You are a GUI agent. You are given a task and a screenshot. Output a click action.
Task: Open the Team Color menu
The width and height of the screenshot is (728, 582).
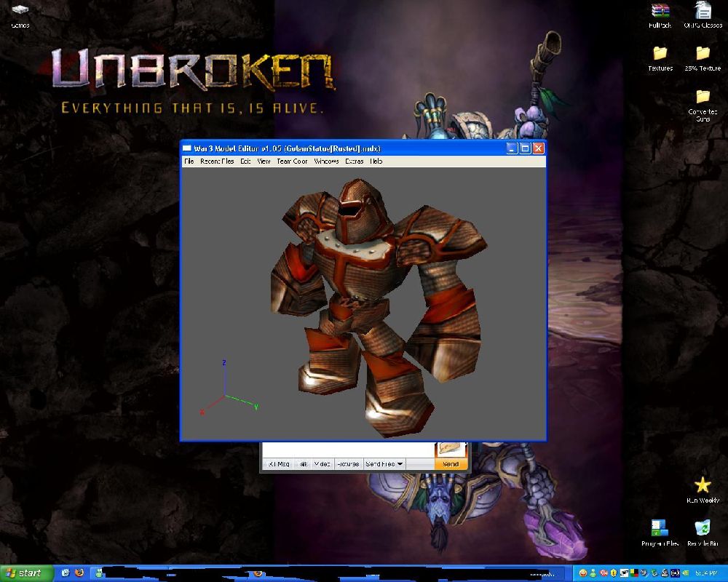click(x=292, y=161)
